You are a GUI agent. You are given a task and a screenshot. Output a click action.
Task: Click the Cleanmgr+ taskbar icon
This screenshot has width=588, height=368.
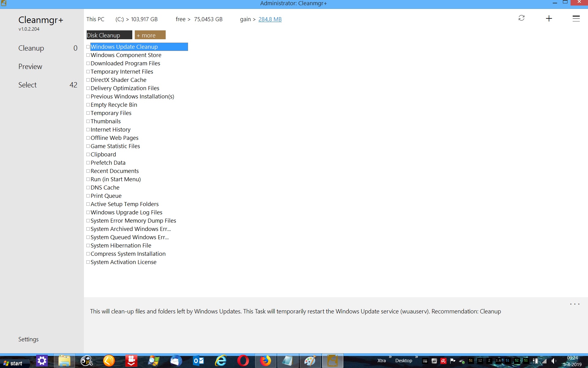pyautogui.click(x=332, y=361)
